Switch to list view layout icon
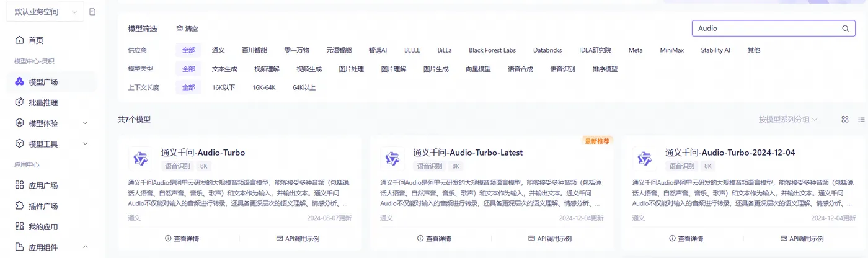This screenshot has width=868, height=258. coord(861,119)
